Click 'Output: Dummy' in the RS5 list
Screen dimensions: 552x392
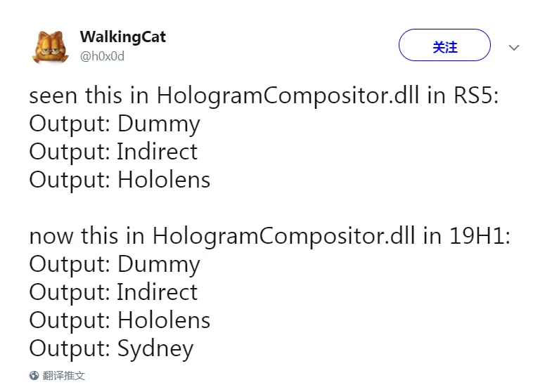pos(115,124)
